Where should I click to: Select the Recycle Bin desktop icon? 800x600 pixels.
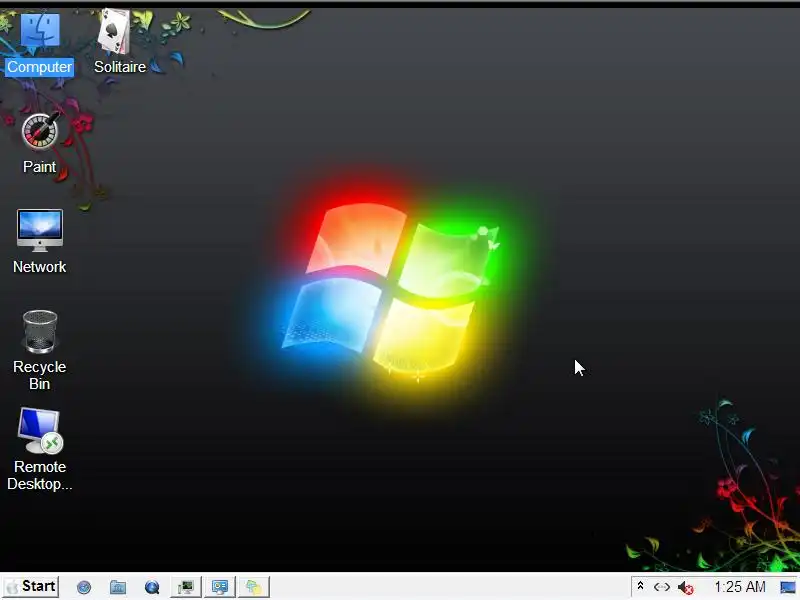pyautogui.click(x=39, y=351)
